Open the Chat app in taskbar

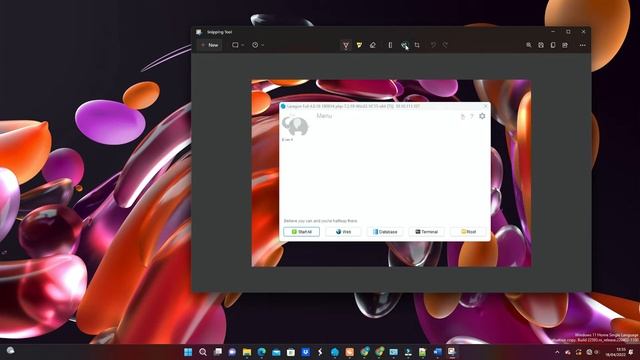[x=232, y=352]
